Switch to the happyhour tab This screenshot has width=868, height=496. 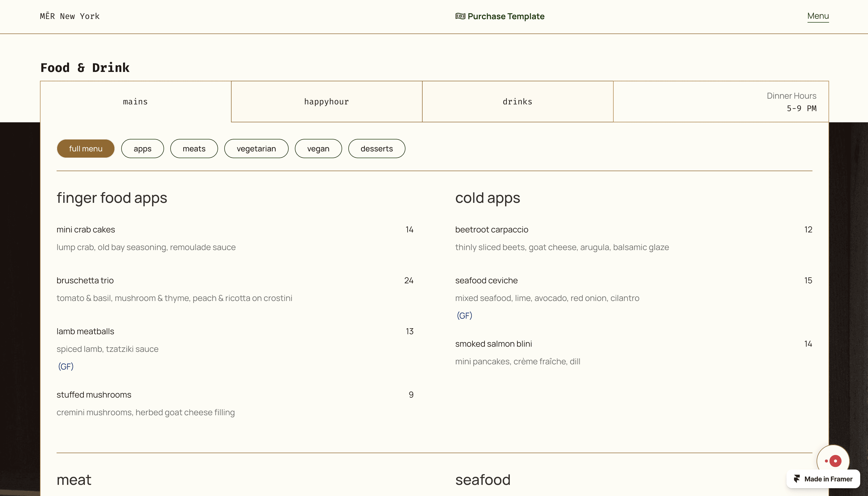pyautogui.click(x=326, y=102)
